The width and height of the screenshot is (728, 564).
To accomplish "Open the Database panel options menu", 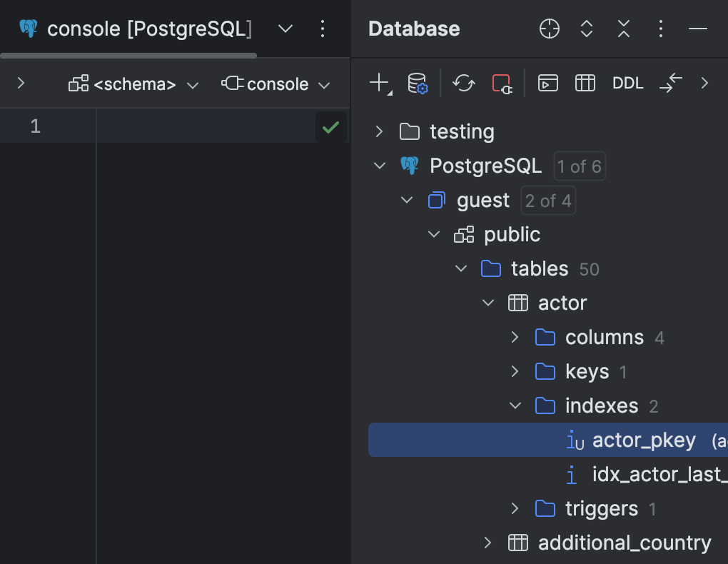I will pyautogui.click(x=660, y=29).
